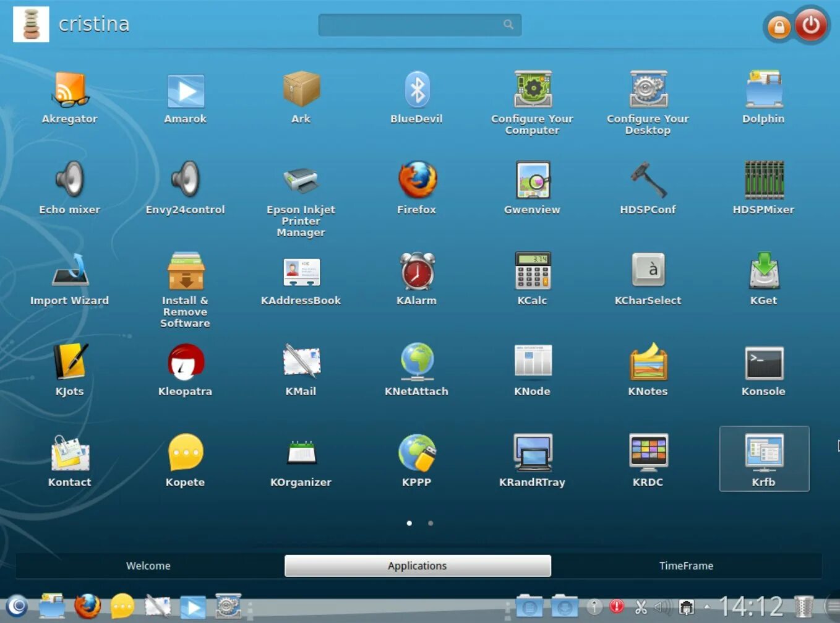Open the Ark archive tool
The height and width of the screenshot is (623, 840).
[301, 97]
